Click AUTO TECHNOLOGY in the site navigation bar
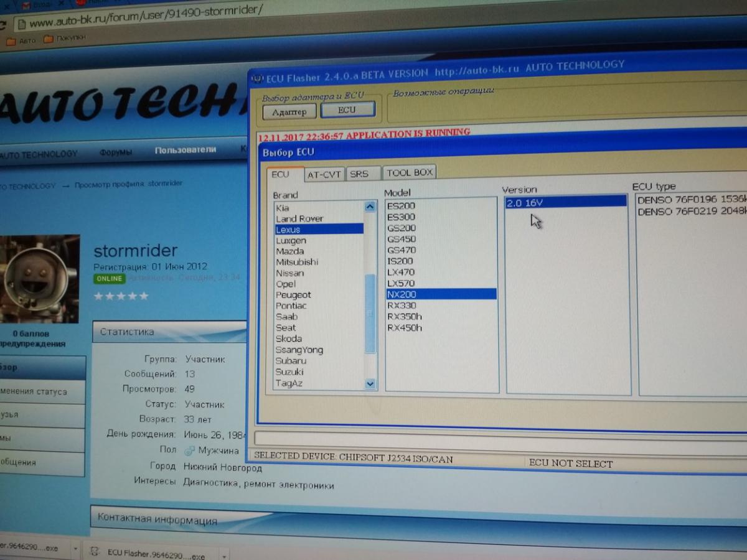Image resolution: width=747 pixels, height=560 pixels. [39, 154]
